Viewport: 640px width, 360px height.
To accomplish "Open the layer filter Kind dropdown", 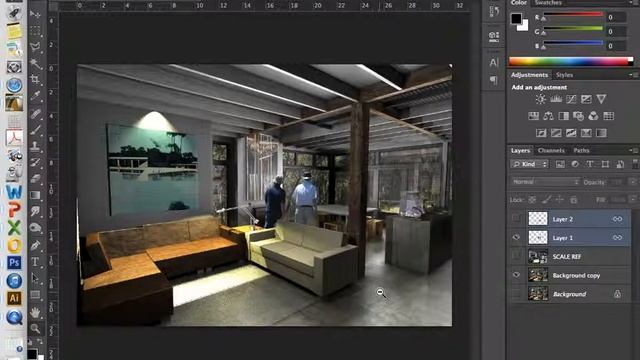I will pyautogui.click(x=529, y=164).
